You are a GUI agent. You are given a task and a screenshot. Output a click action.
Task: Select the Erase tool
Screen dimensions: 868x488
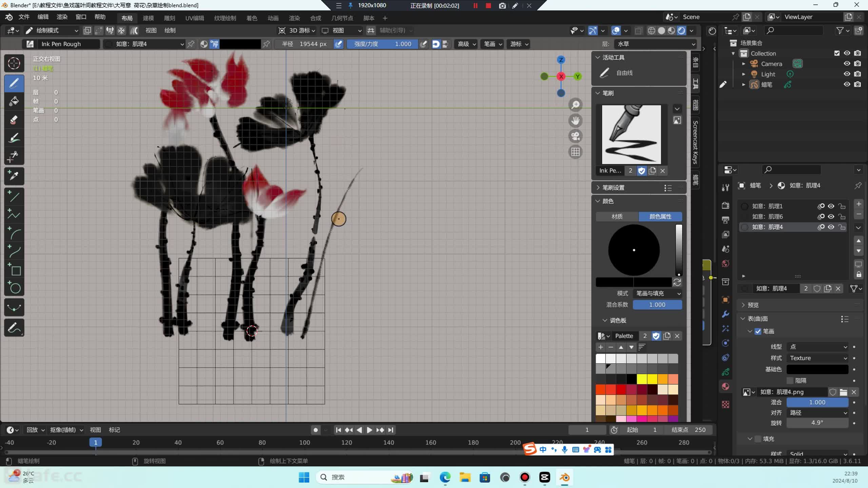(14, 119)
